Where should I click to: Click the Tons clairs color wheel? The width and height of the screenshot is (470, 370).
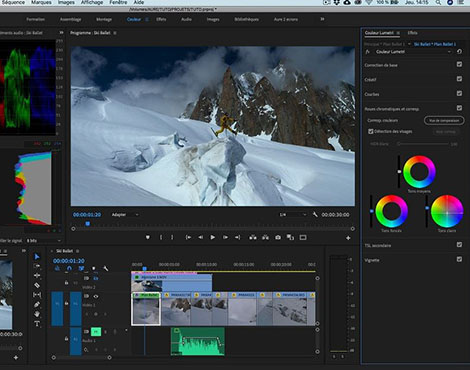(x=447, y=211)
